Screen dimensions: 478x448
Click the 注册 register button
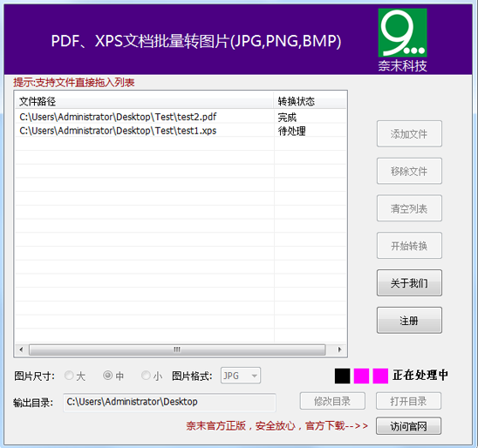(409, 320)
